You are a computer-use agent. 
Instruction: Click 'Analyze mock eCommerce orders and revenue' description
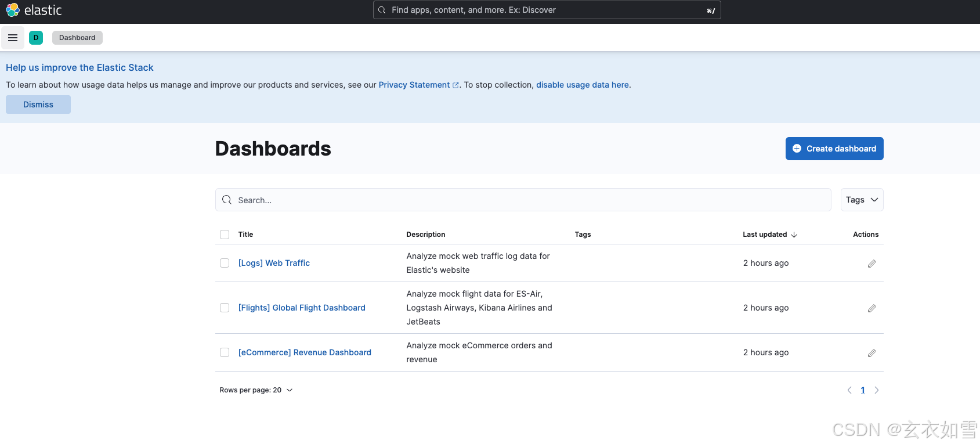tap(479, 352)
